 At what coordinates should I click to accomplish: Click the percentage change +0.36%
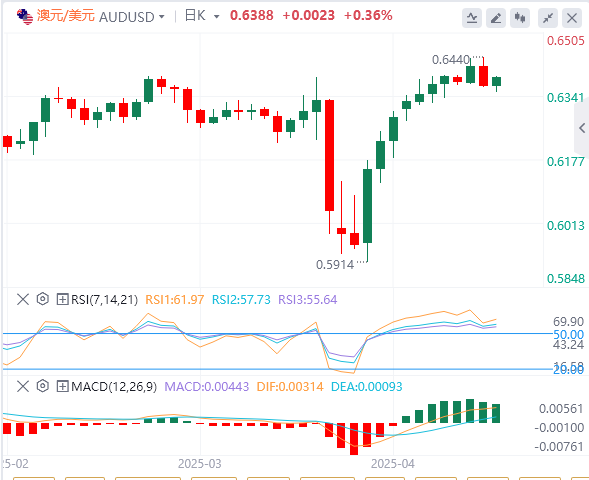click(368, 15)
